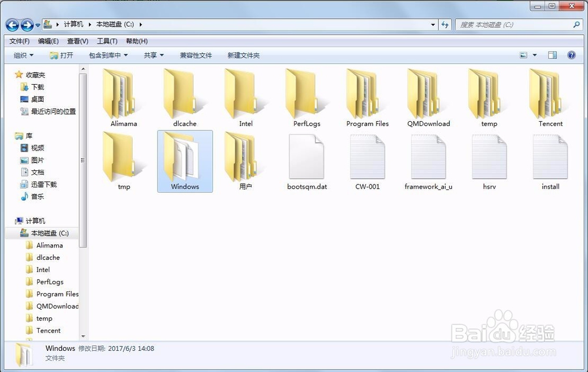
Task: Select PerfLogs in navigation tree
Action: tap(50, 281)
